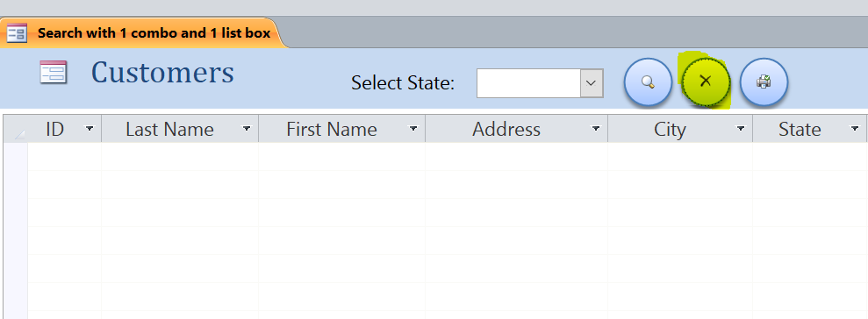Open the State column filter dropdown

[855, 129]
